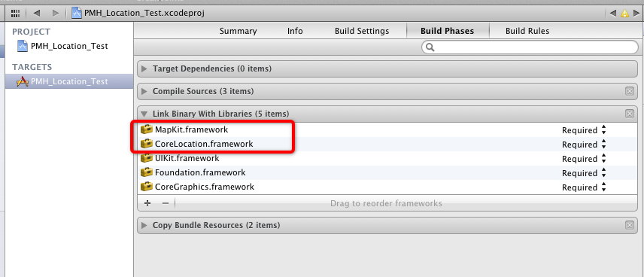
Task: Delete the Compile Sources phase
Action: (x=629, y=91)
